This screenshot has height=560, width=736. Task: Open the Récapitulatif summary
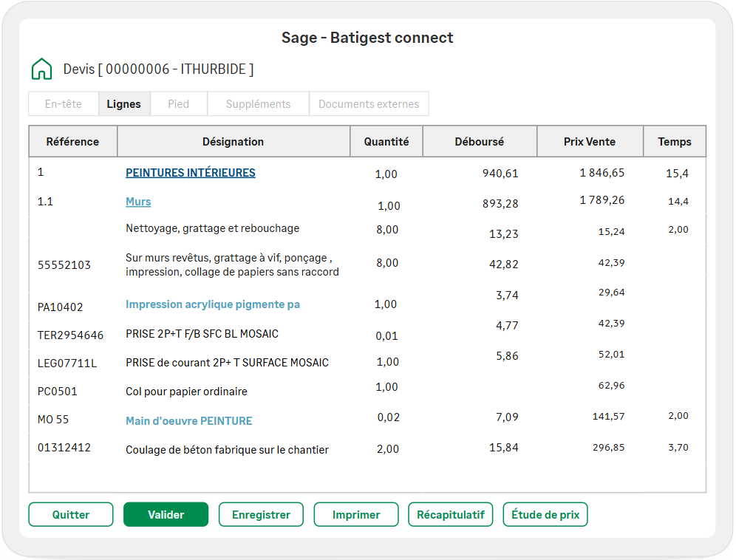coord(451,515)
